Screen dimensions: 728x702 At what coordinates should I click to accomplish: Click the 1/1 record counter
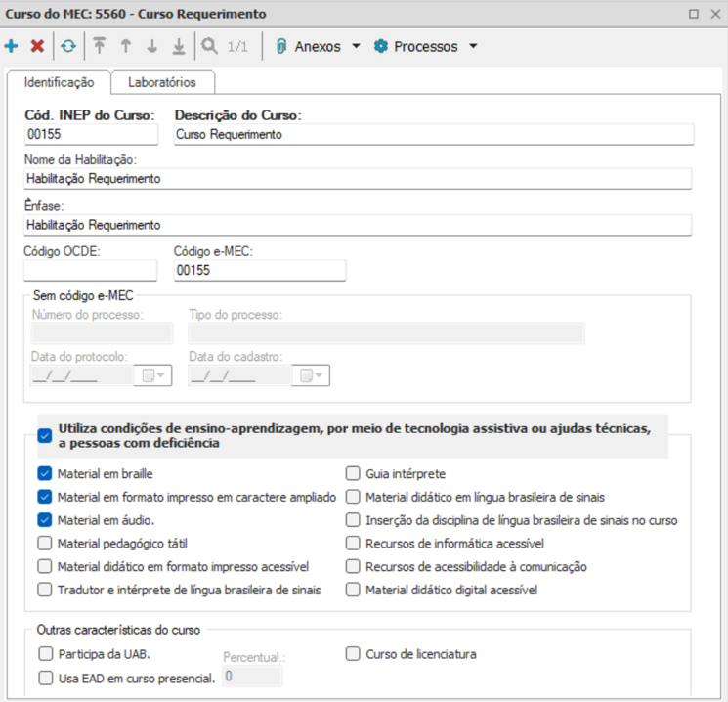click(x=237, y=47)
